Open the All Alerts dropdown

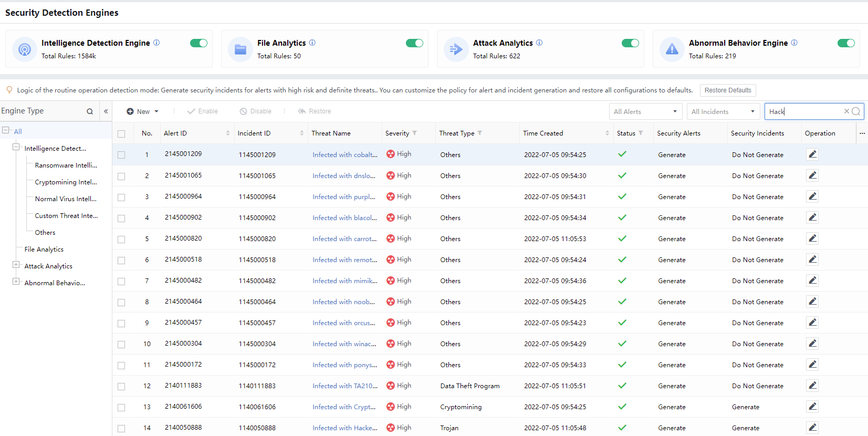click(645, 111)
